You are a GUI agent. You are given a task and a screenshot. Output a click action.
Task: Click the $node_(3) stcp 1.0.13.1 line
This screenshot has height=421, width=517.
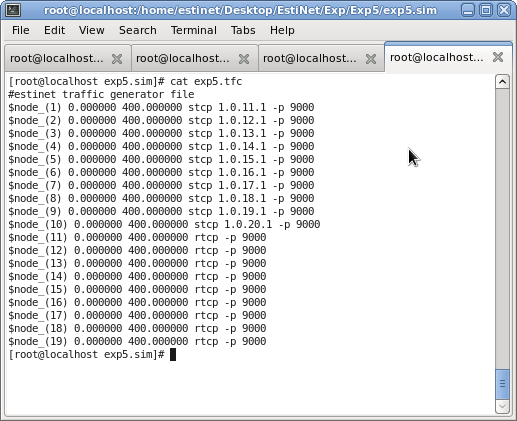tap(161, 134)
